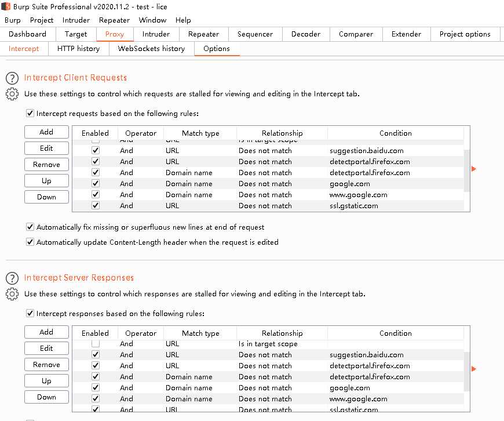Viewport: 504px width, 421px height.
Task: Disable client rule for suggestion.baidu.com
Action: (x=96, y=150)
